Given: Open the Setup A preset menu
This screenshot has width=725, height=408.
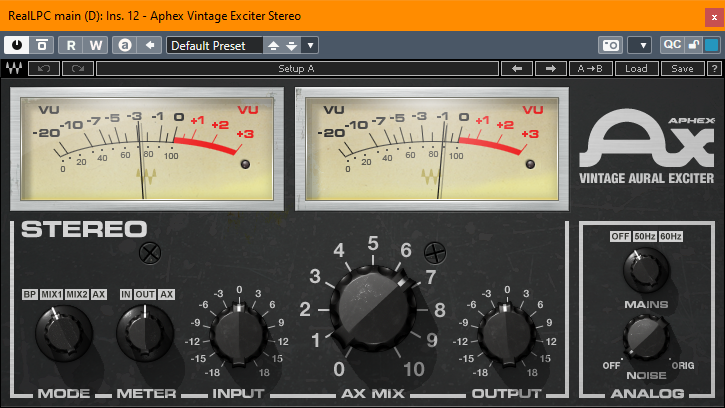Looking at the screenshot, I should 297,68.
